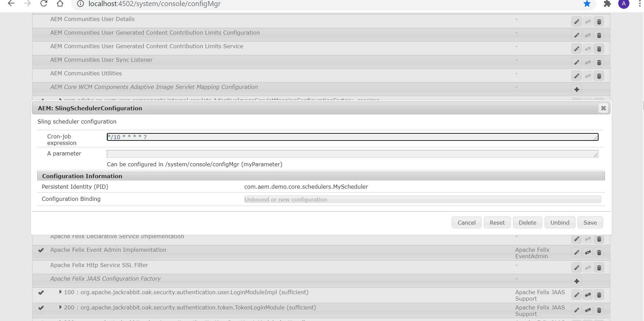Edit AEM Communities User Sync Listener
Screen dimensions: 644x321
point(577,62)
